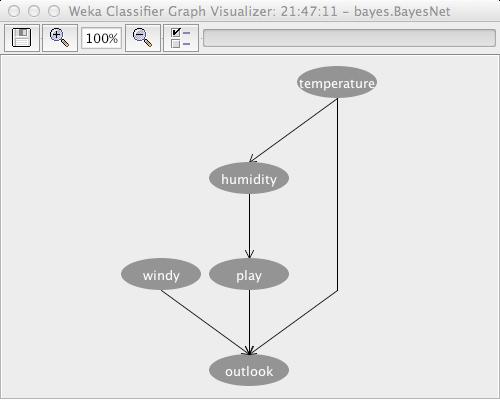Image resolution: width=500 pixels, height=400 pixels.
Task: Select the humidity node
Action: pyautogui.click(x=249, y=179)
